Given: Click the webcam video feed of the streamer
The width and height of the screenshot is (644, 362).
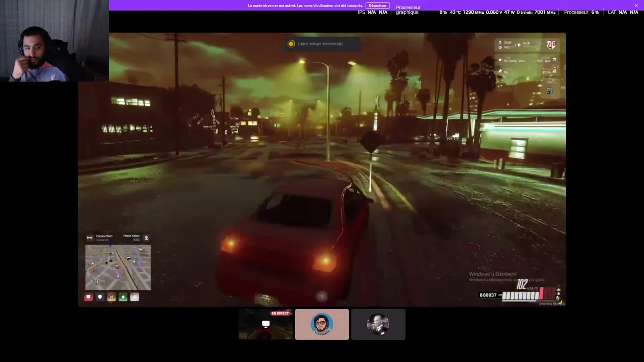Looking at the screenshot, I should (x=54, y=41).
